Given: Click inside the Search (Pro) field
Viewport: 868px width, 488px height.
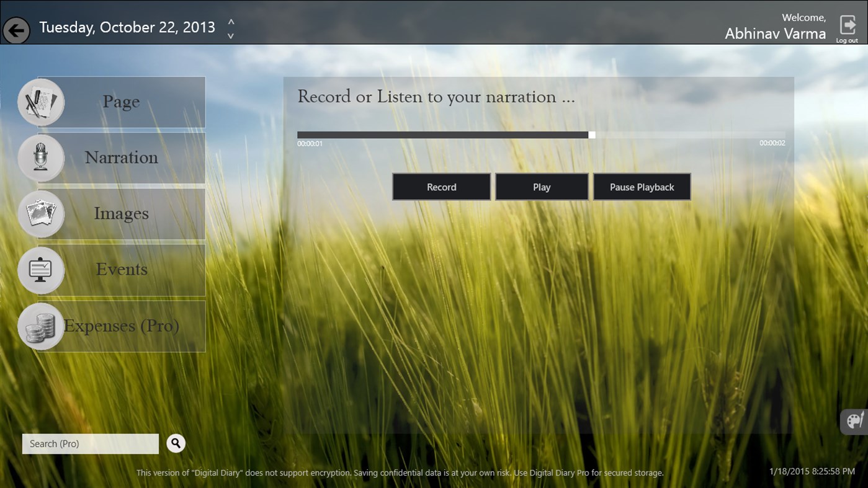Looking at the screenshot, I should 90,443.
